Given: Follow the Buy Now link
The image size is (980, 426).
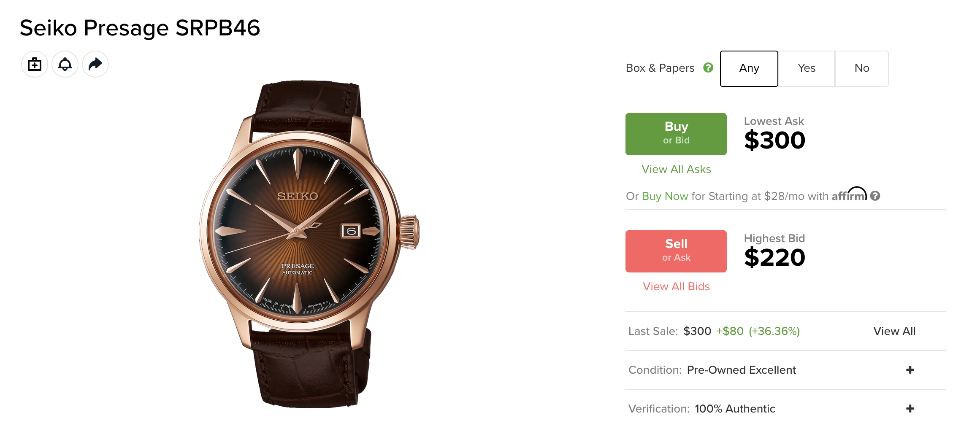Looking at the screenshot, I should pyautogui.click(x=665, y=196).
